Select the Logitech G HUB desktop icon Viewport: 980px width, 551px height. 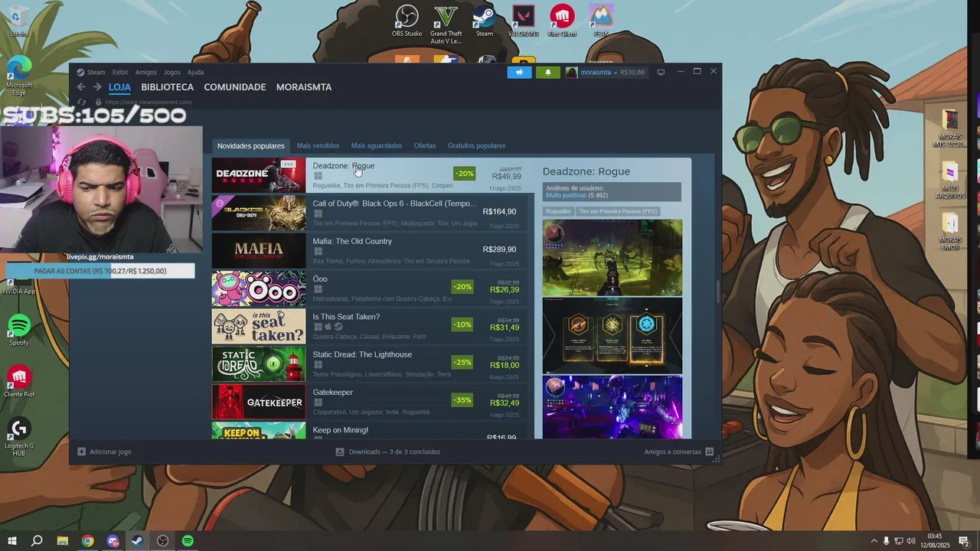coord(19,438)
